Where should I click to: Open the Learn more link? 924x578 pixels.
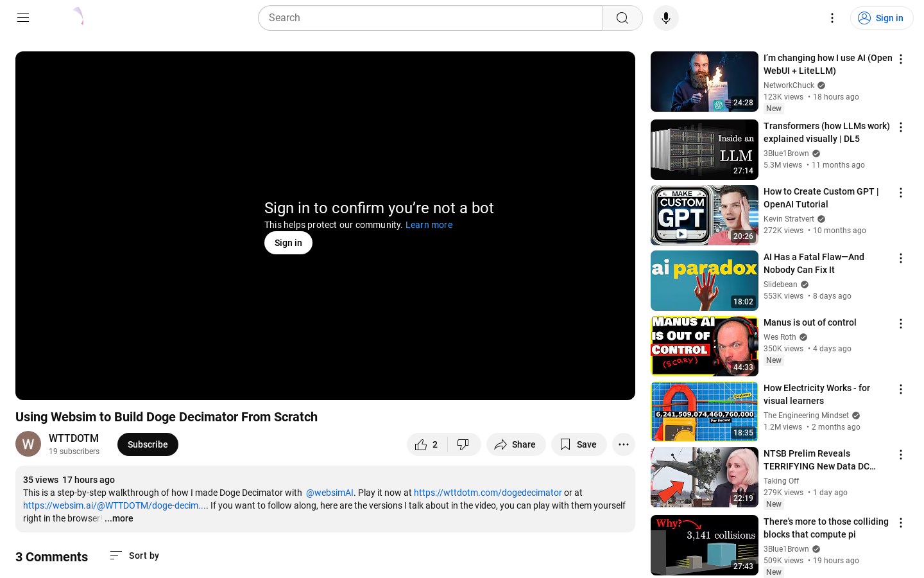click(x=429, y=225)
